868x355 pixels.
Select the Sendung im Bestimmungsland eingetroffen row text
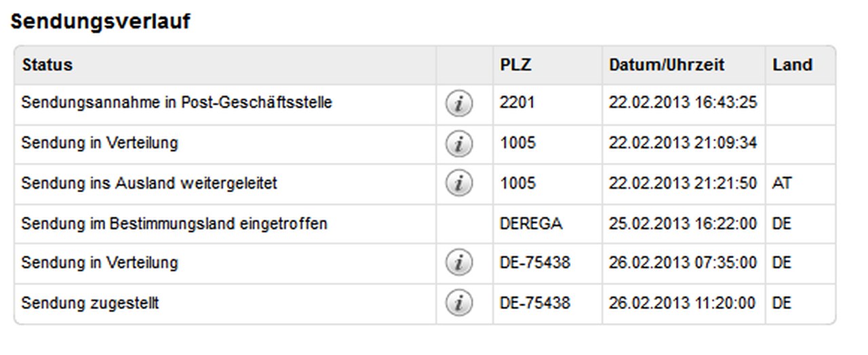coord(174,223)
